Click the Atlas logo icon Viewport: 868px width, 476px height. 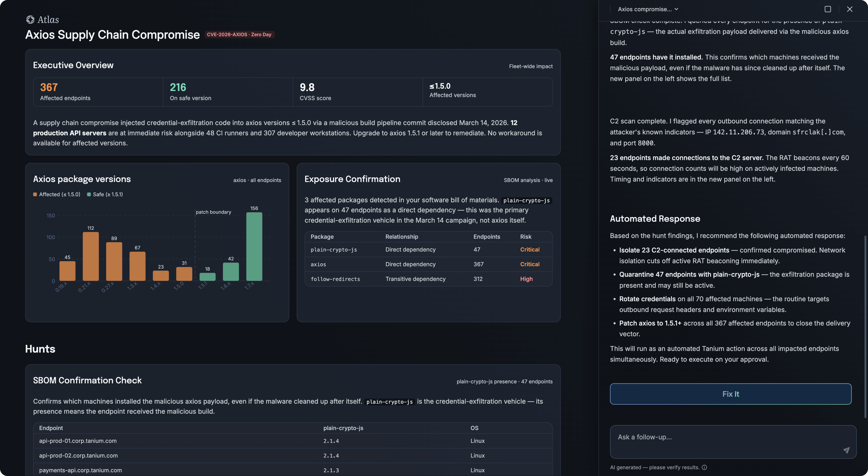click(x=30, y=19)
